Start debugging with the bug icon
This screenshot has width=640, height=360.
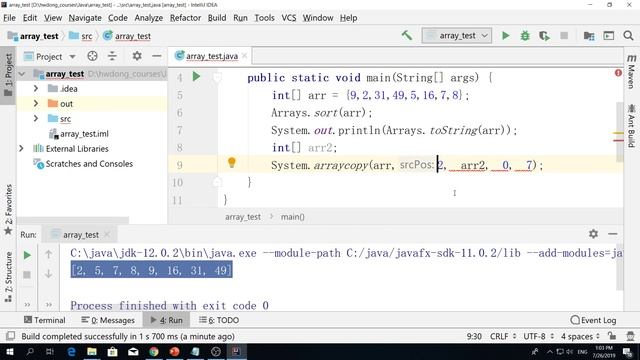(525, 36)
